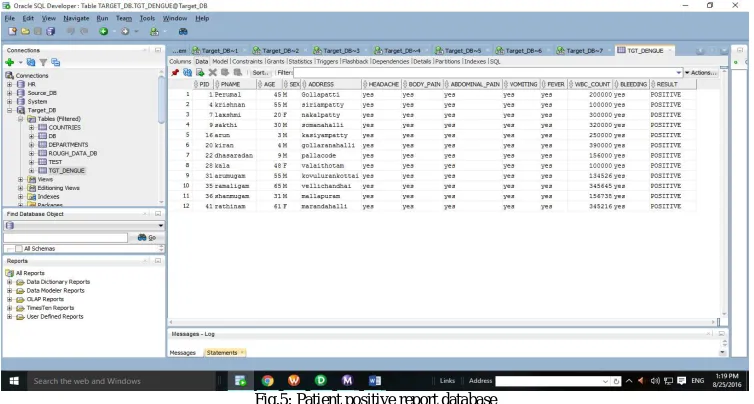
Task: Click Find Database Object search field
Action: pyautogui.click(x=65, y=238)
